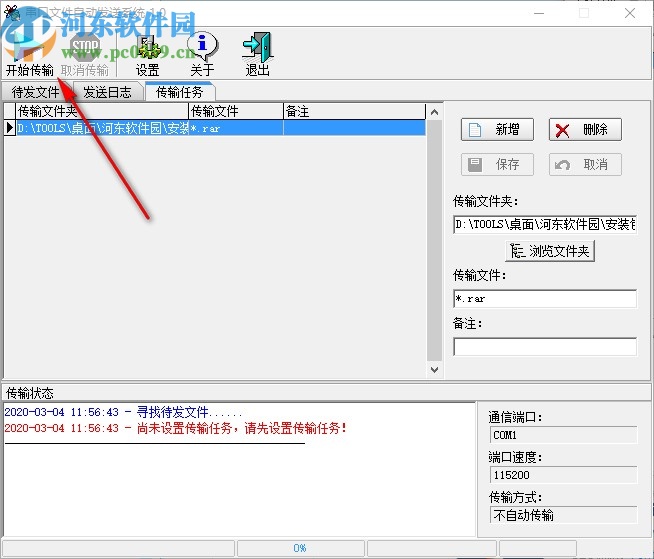Click the 传输文件夹 column header
Screen dimensions: 654x559
click(102, 111)
